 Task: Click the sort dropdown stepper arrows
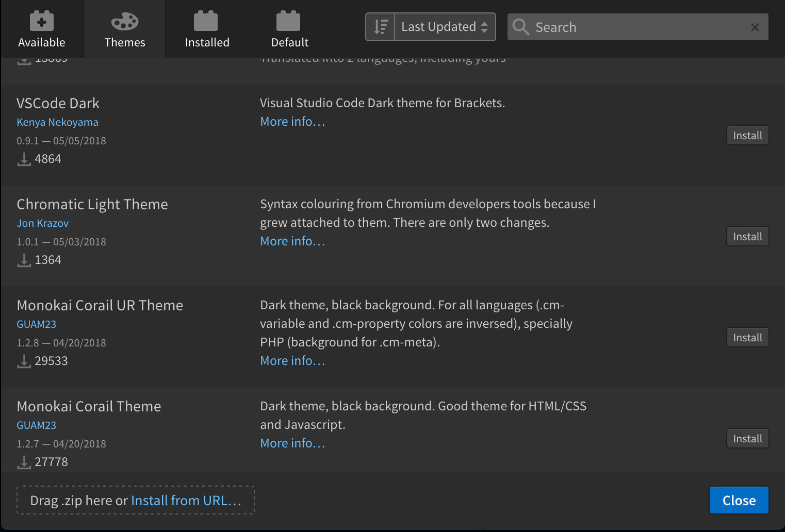[484, 26]
